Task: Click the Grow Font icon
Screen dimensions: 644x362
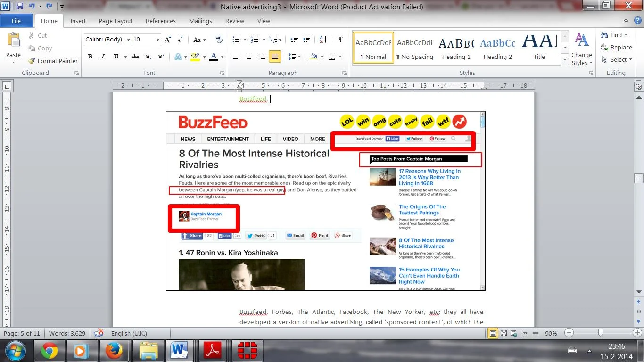Action: [168, 40]
